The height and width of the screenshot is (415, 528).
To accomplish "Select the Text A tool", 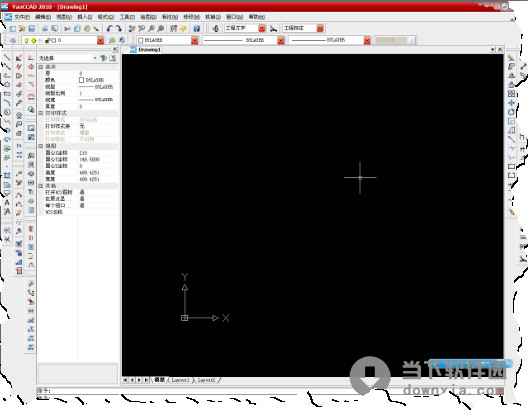I will (7, 202).
